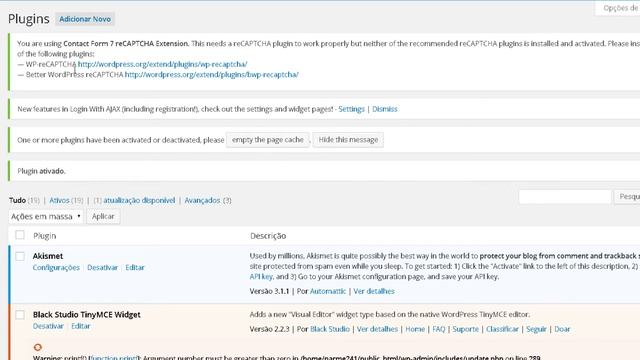Image resolution: width=640 pixels, height=360 pixels.
Task: Open Ver detalhes for Akismet
Action: (x=374, y=291)
